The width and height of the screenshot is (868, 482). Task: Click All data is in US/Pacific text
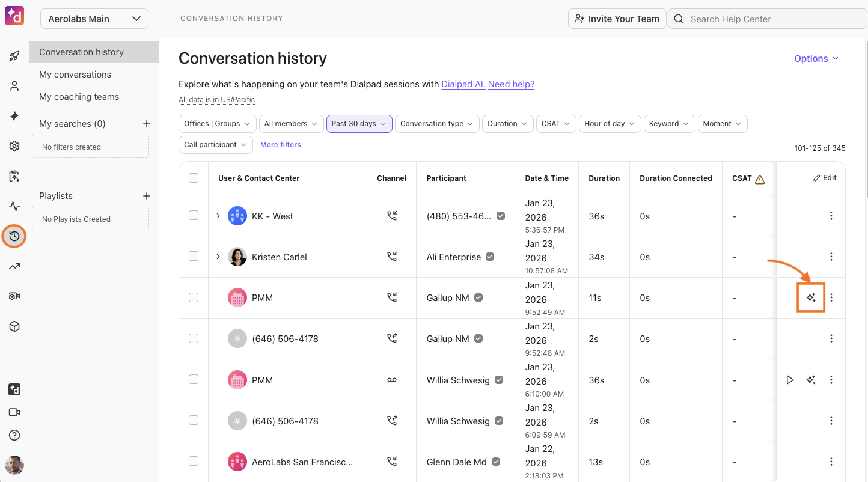216,100
